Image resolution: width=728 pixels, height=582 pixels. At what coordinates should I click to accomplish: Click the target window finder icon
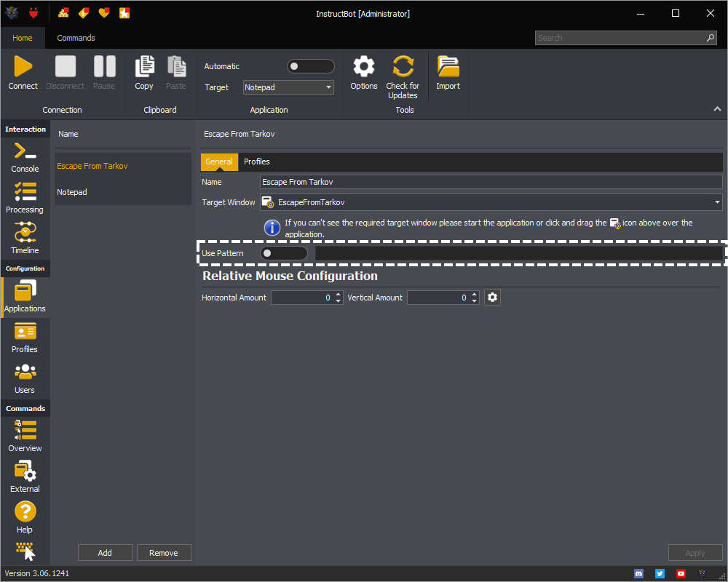[268, 202]
